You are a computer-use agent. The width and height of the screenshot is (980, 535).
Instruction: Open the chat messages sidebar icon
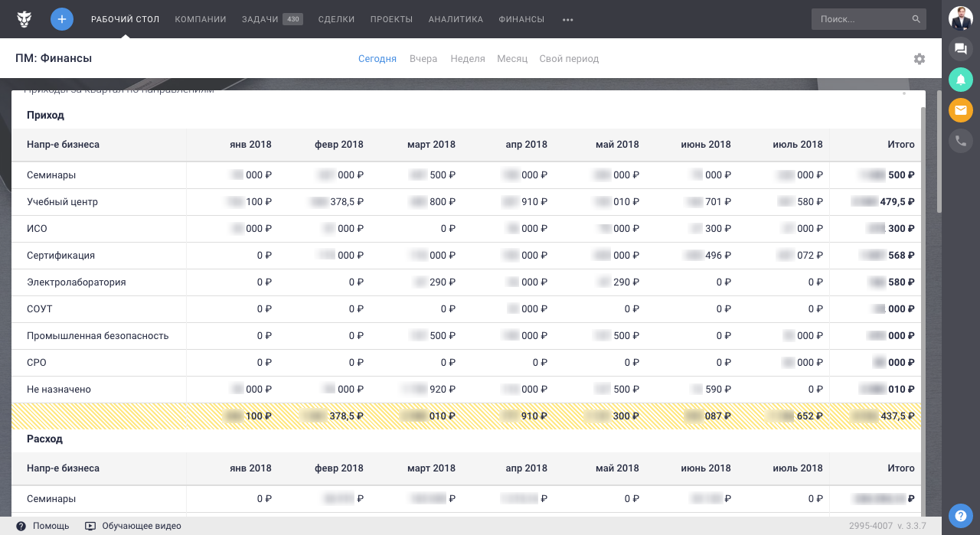point(961,50)
